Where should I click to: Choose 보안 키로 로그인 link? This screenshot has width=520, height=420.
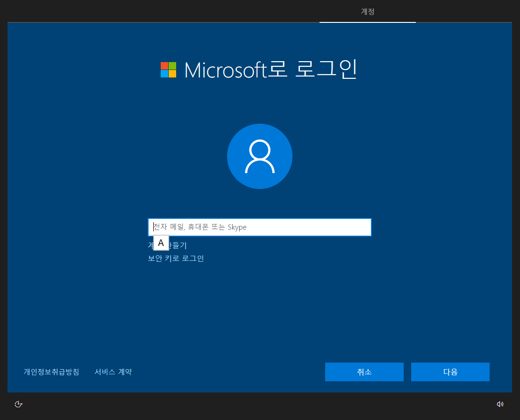(x=176, y=259)
